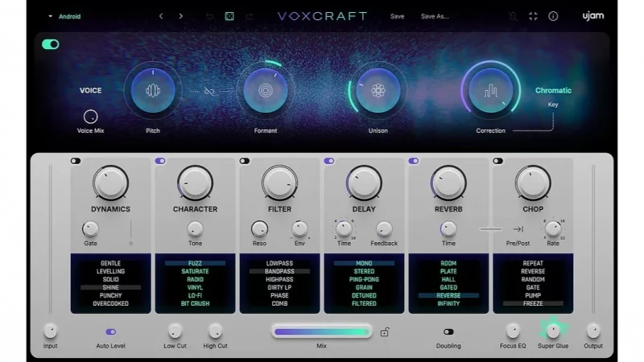Select the BANDPASS filter mode
Screen dimensions: 644x362
[279, 271]
